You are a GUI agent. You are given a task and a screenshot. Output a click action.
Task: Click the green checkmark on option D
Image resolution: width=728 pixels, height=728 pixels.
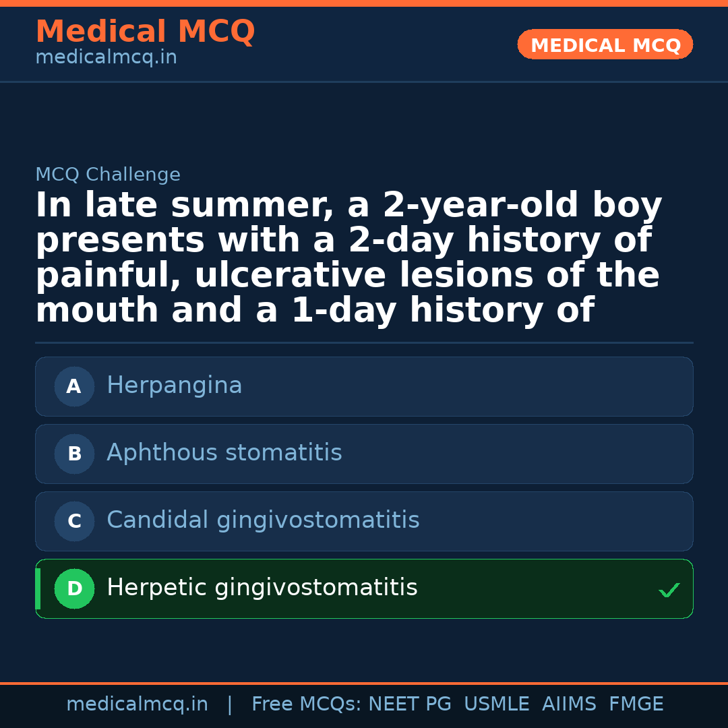click(x=669, y=590)
